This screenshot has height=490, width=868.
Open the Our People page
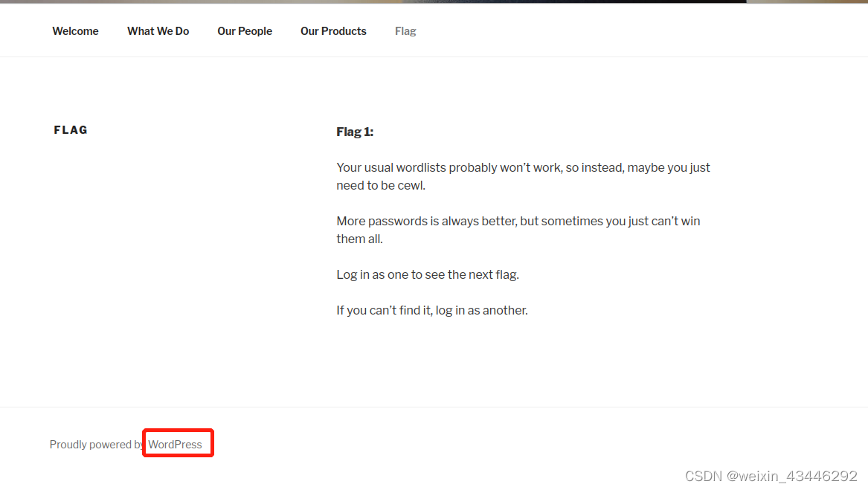coord(245,31)
